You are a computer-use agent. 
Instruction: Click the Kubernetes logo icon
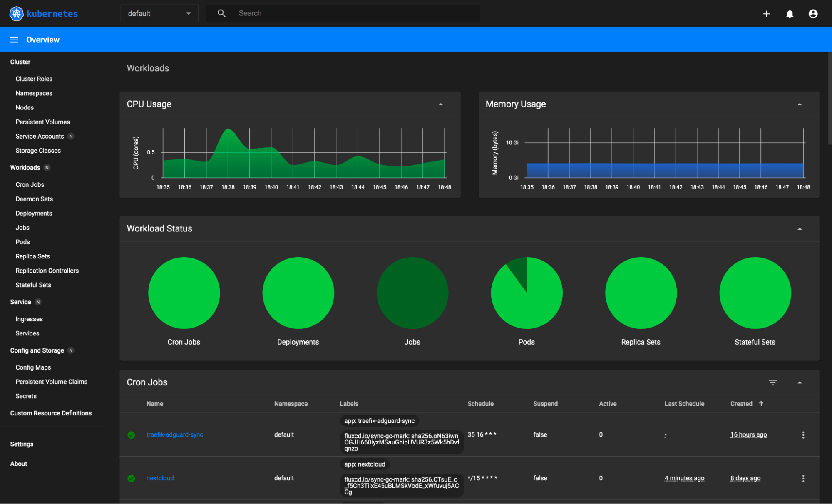[16, 13]
